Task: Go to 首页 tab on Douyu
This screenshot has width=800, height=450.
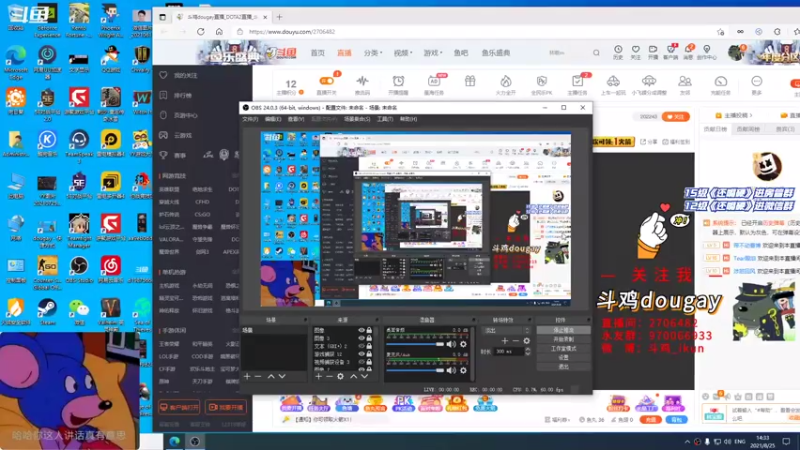Action: pyautogui.click(x=318, y=53)
